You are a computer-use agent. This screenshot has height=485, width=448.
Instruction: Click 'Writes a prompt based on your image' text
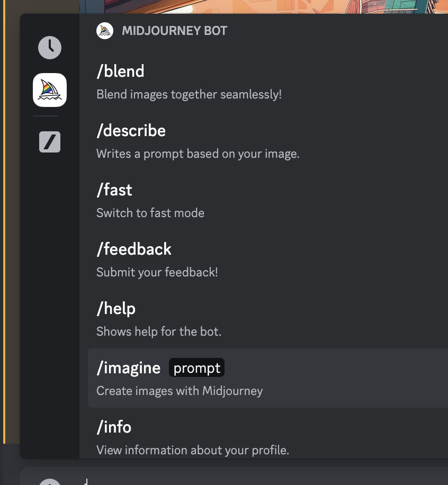pyautogui.click(x=198, y=154)
